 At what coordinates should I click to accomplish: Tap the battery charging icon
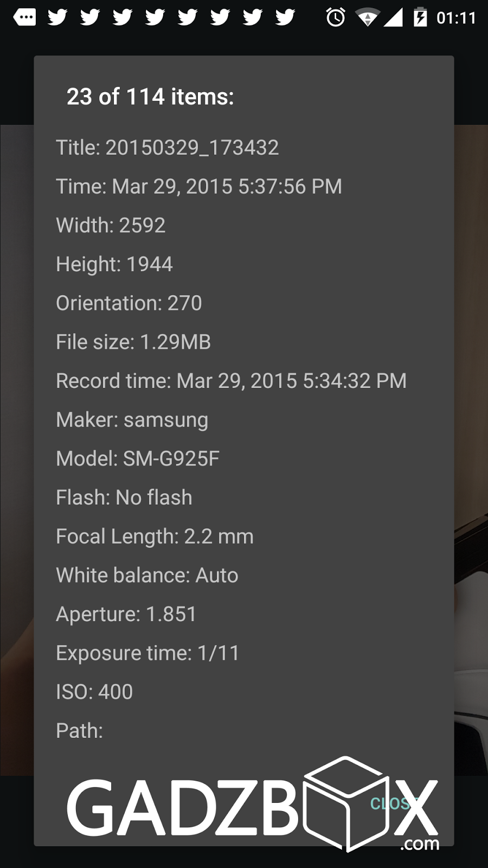tap(420, 17)
